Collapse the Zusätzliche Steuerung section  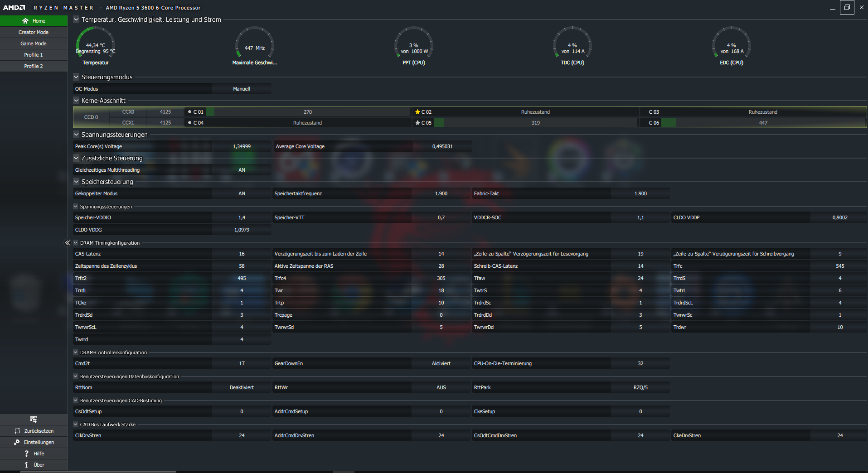pos(76,158)
